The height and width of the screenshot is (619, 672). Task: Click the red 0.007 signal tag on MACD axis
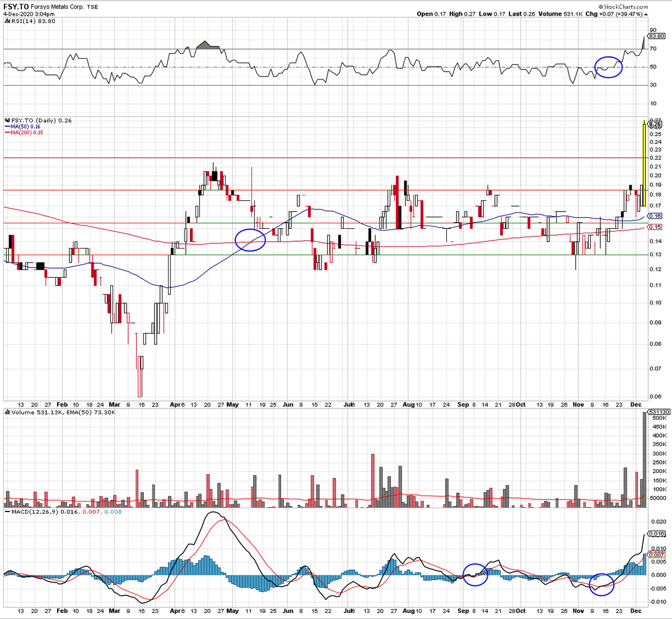point(656,555)
